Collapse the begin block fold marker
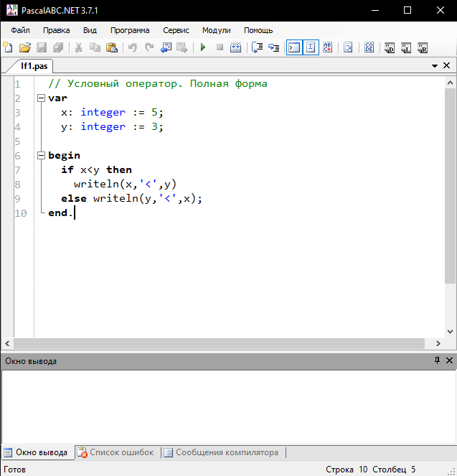457x476 pixels. coord(41,155)
